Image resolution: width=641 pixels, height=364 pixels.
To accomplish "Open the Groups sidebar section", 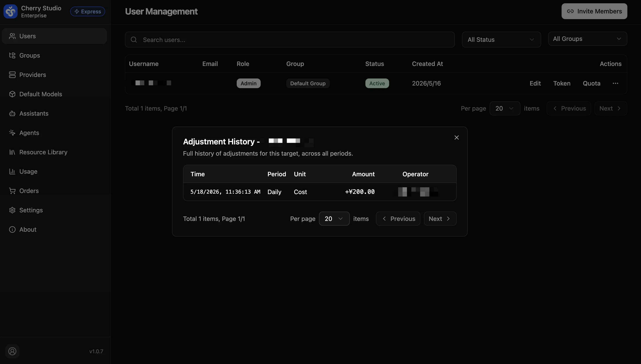I will (54, 55).
